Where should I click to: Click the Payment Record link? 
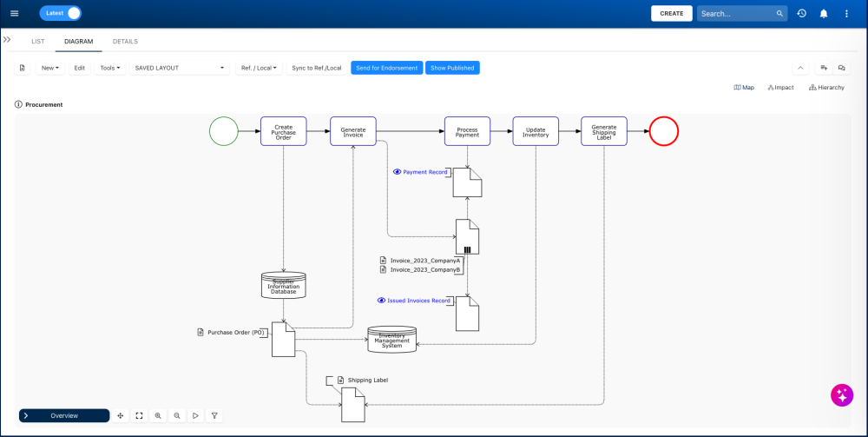(424, 172)
